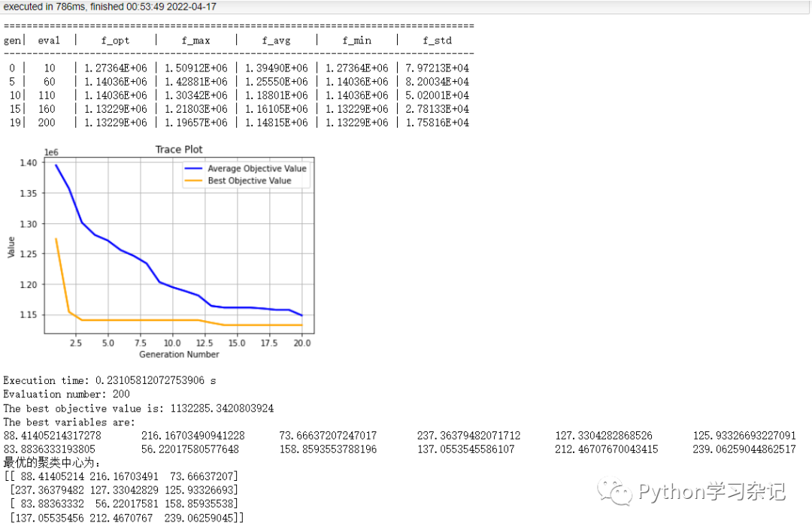Click the "Generation Number" x-axis label
The image size is (812, 529).
pyautogui.click(x=179, y=354)
